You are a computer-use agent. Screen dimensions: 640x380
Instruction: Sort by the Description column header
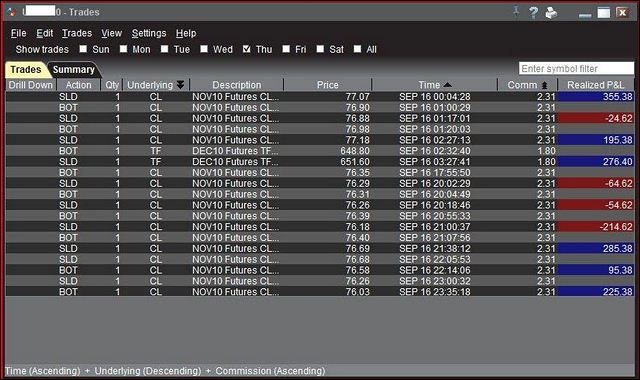pos(237,85)
